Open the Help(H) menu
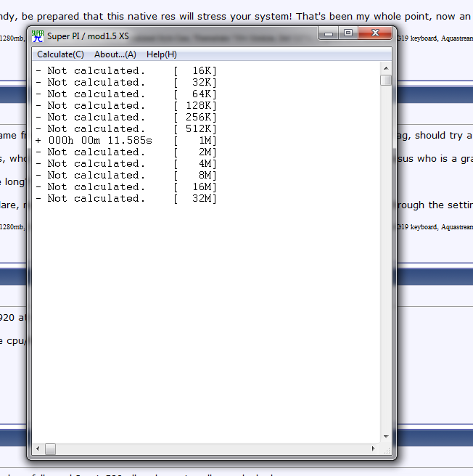 (x=162, y=54)
